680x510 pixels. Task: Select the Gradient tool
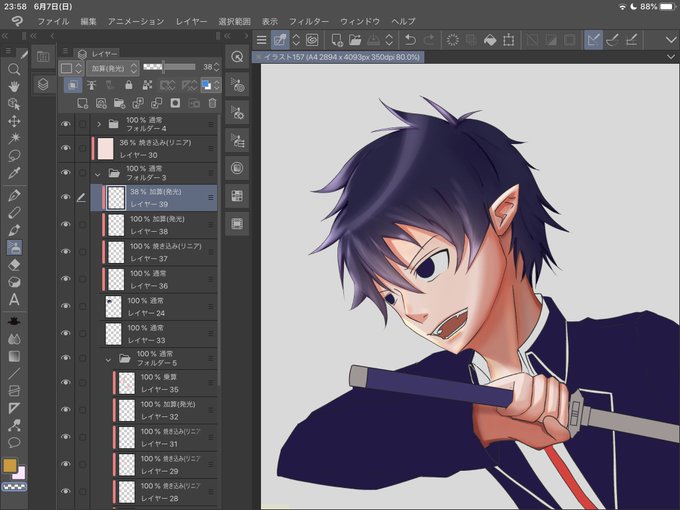pyautogui.click(x=14, y=356)
